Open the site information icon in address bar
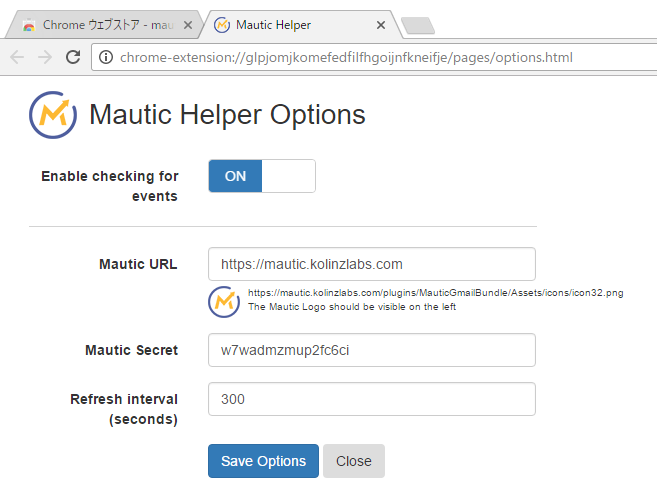The image size is (657, 496). (105, 57)
